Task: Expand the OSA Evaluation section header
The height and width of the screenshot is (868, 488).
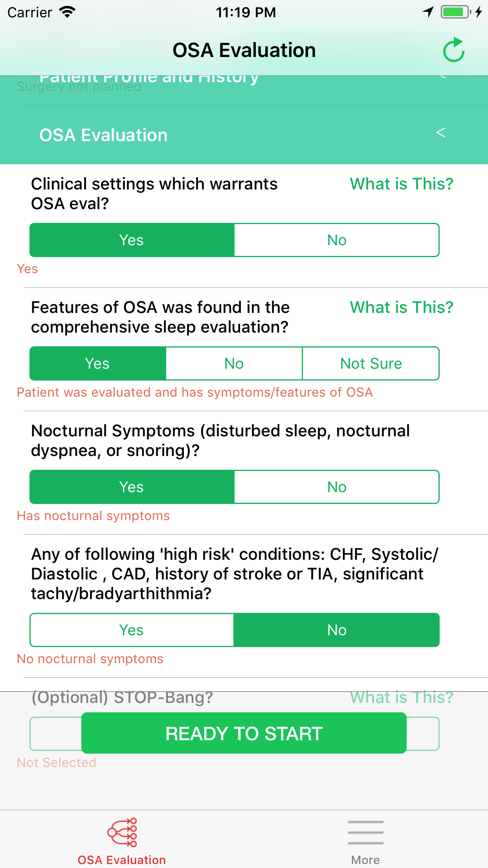Action: 103,135
